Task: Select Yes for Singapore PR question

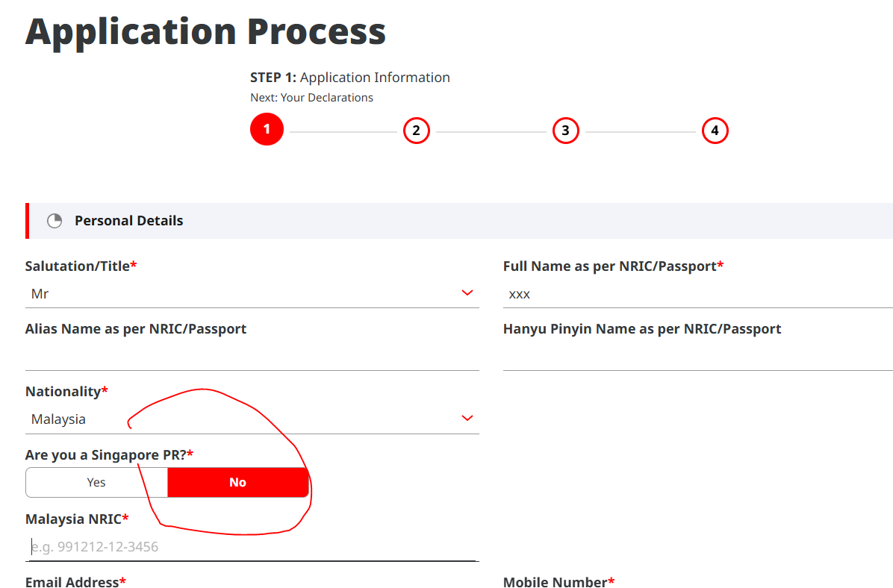Action: coord(96,482)
